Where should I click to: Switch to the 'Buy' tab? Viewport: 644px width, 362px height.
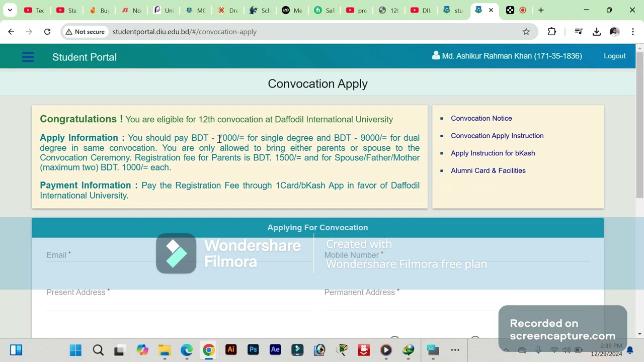[99, 10]
